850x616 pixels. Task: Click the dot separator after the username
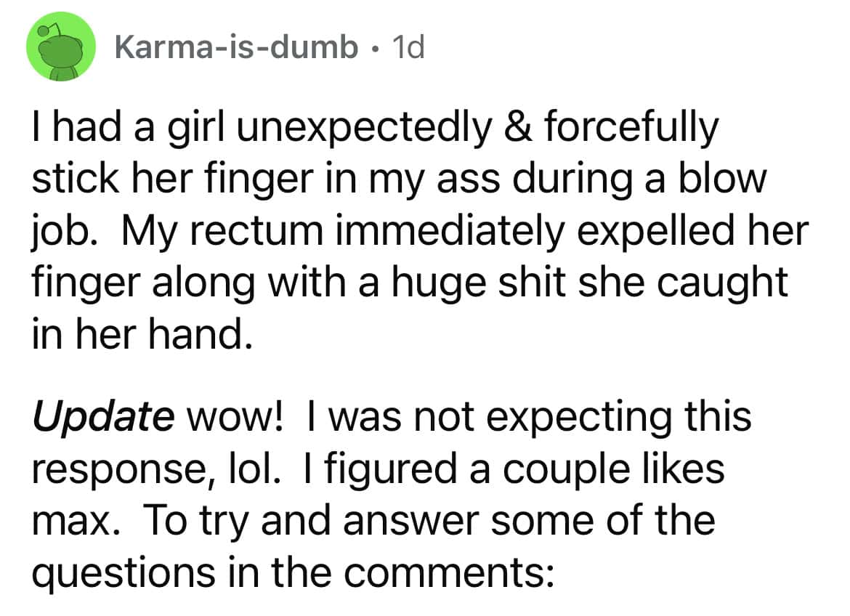click(x=373, y=49)
